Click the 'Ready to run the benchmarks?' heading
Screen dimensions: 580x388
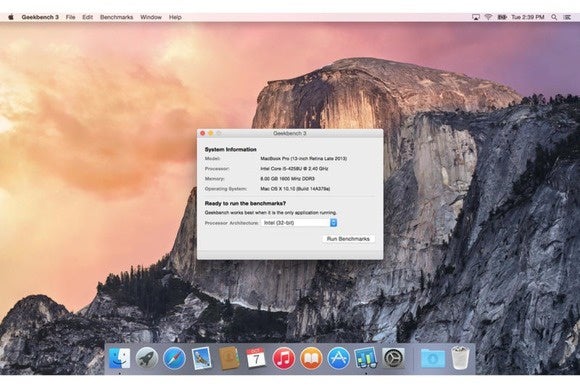(x=245, y=203)
